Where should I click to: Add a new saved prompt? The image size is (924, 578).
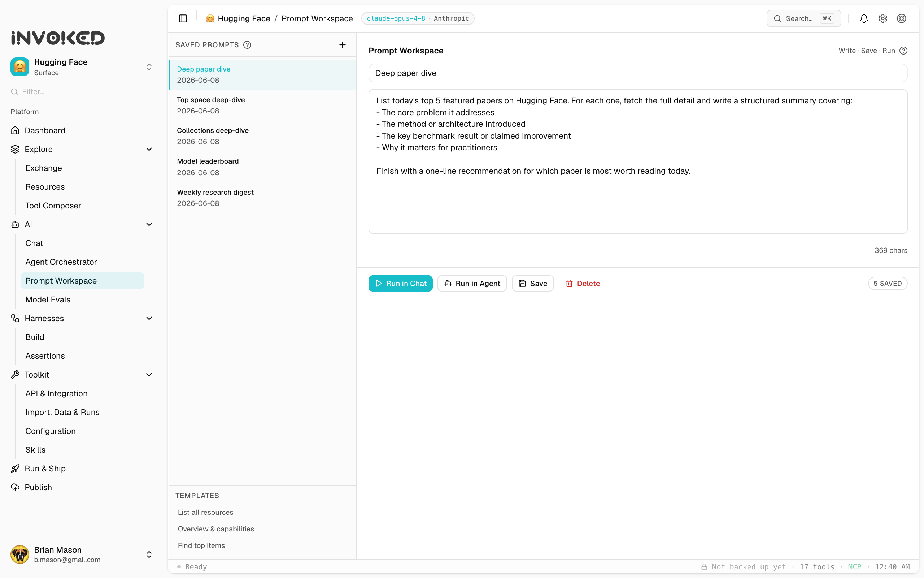343,45
